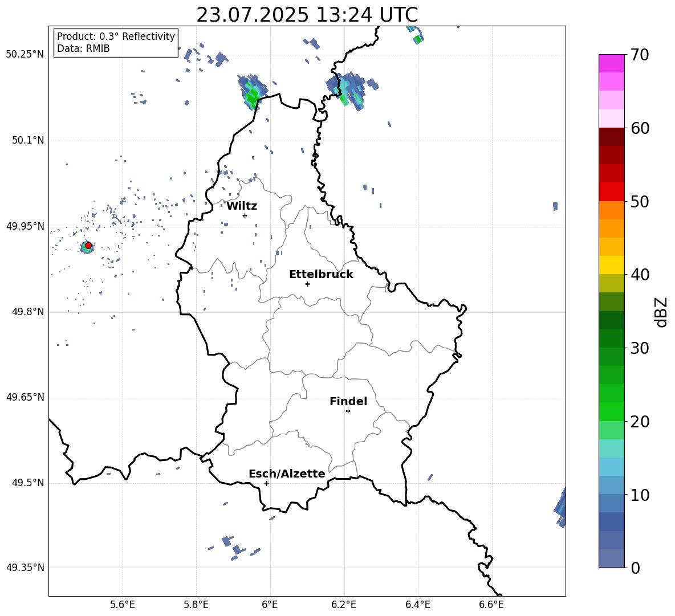
Task: Click the 40 value on the colorbar
Action: coord(640,275)
